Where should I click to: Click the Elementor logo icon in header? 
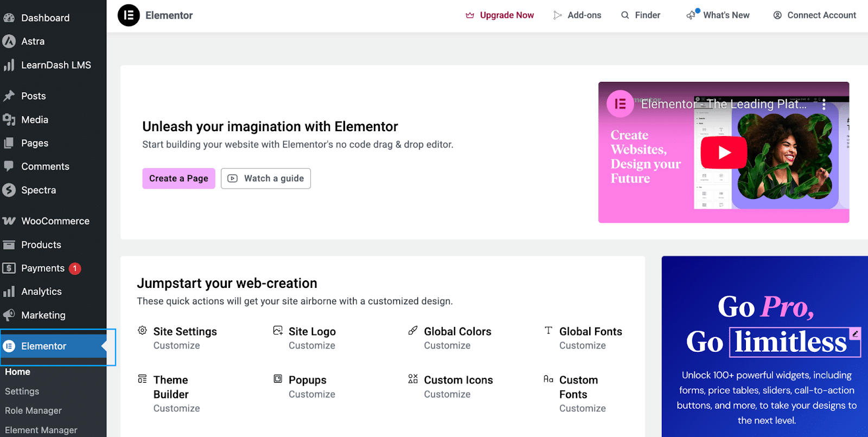tap(129, 15)
